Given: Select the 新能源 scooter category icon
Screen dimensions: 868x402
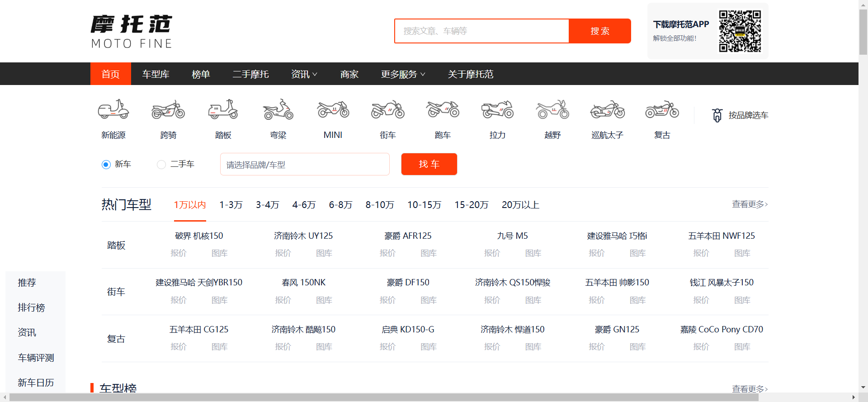Looking at the screenshot, I should (113, 109).
